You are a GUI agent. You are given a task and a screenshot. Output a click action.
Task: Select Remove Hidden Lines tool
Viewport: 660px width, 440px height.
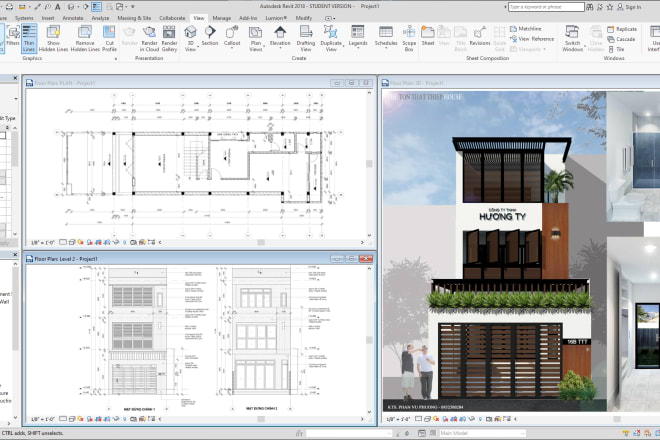[x=85, y=38]
